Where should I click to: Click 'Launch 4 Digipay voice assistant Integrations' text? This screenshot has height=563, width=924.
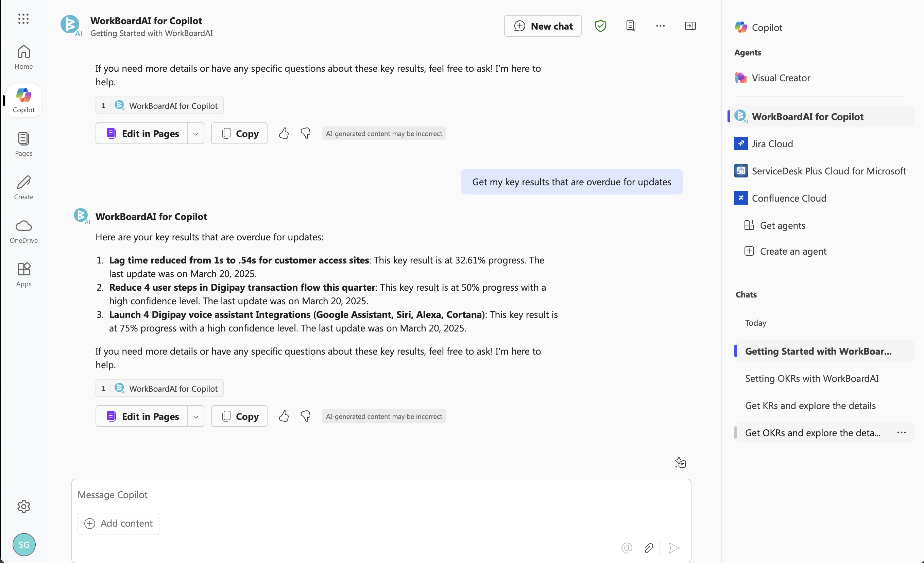tap(297, 314)
